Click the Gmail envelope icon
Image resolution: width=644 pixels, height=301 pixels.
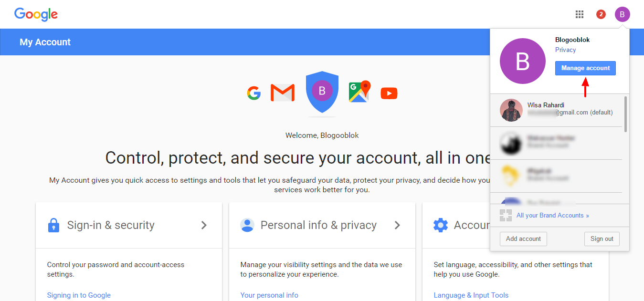tap(282, 93)
